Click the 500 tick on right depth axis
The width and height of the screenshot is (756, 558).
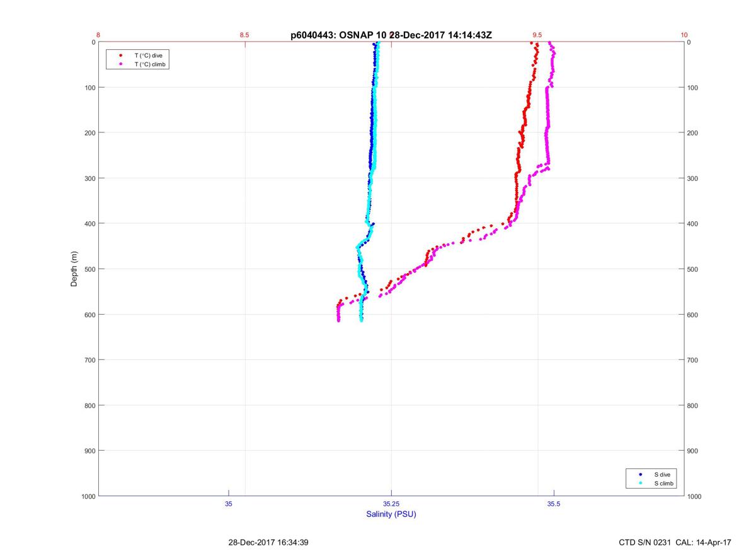pos(693,269)
